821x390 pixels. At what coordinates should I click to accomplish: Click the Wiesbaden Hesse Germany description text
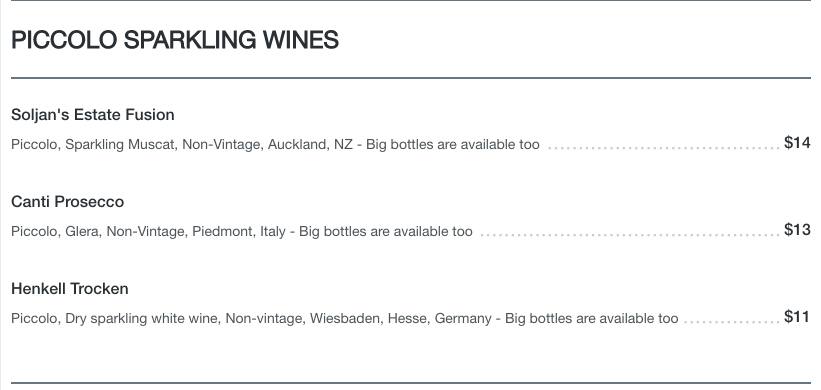tap(345, 318)
